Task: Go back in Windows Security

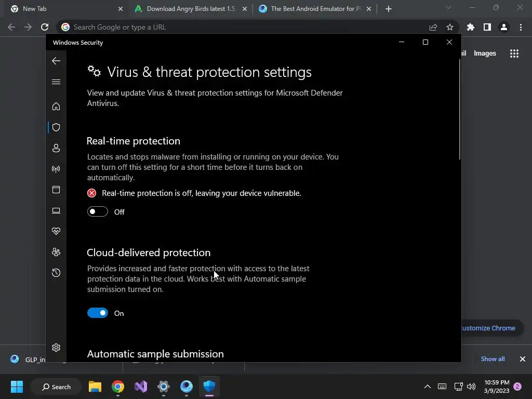Action: (x=56, y=61)
